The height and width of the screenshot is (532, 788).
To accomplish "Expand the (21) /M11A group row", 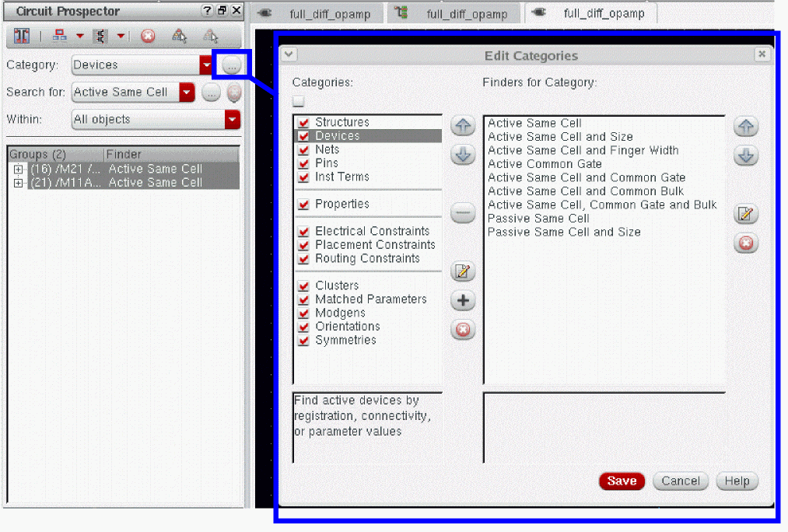I will point(18,183).
